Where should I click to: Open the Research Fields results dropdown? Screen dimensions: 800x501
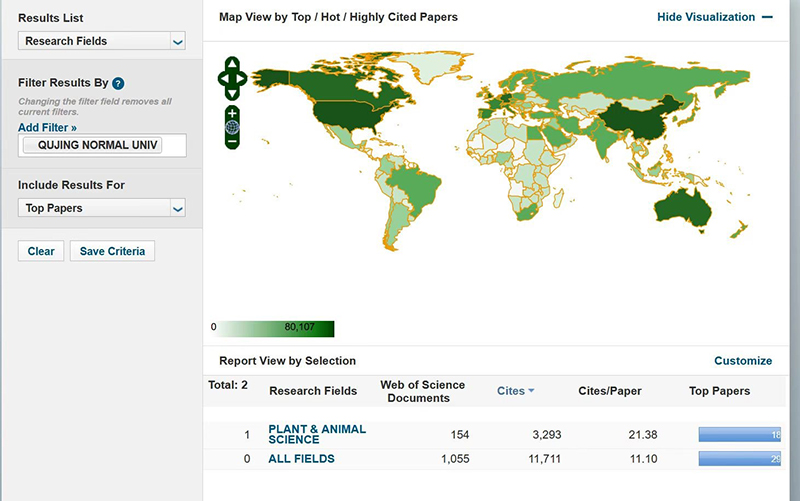(102, 41)
